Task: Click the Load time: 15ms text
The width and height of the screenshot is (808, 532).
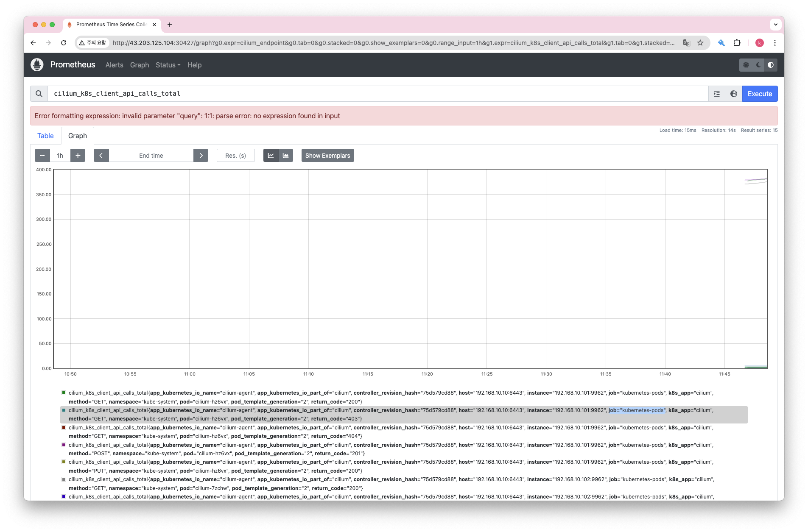Action: coord(678,130)
